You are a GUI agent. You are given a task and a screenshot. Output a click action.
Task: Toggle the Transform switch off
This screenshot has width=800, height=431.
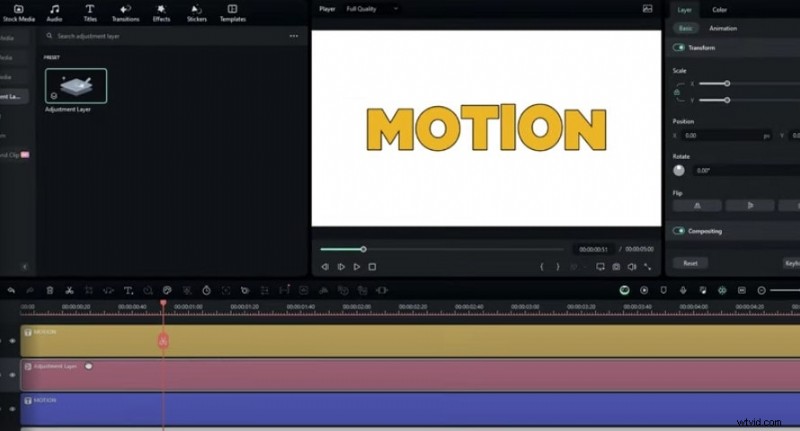pos(680,47)
